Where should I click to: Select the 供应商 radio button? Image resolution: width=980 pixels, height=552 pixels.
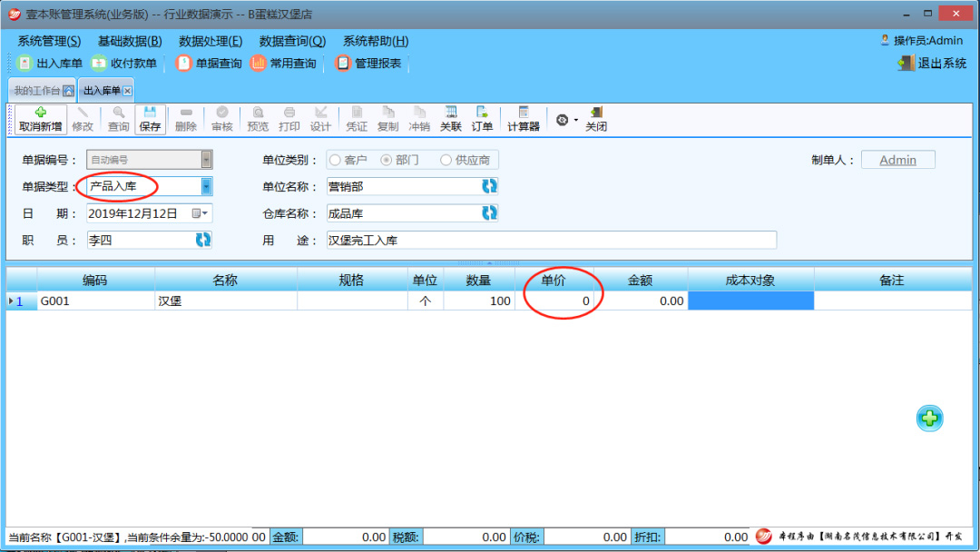[x=446, y=160]
